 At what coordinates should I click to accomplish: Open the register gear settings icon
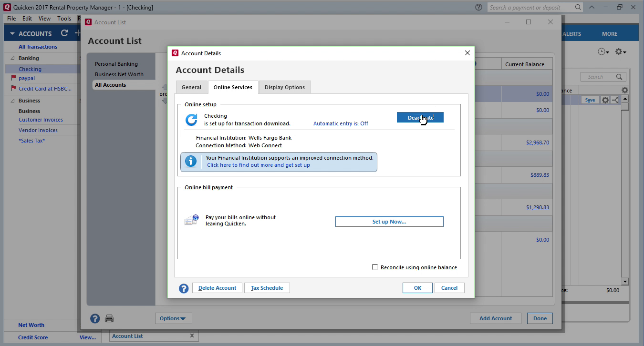point(620,51)
